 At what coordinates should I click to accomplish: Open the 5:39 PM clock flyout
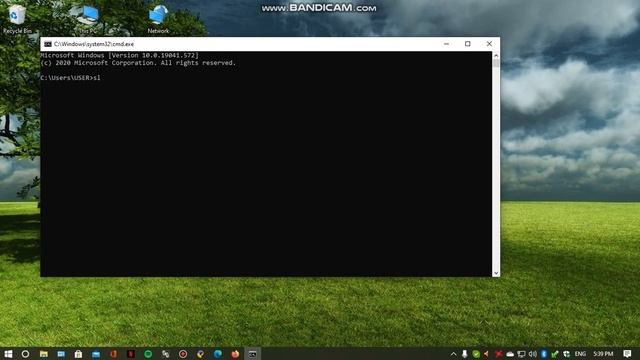603,354
